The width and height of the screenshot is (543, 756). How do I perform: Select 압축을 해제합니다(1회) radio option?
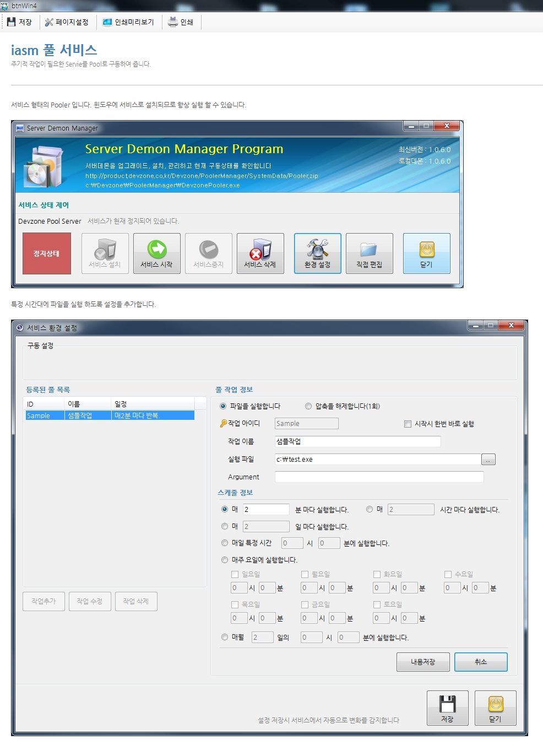308,406
